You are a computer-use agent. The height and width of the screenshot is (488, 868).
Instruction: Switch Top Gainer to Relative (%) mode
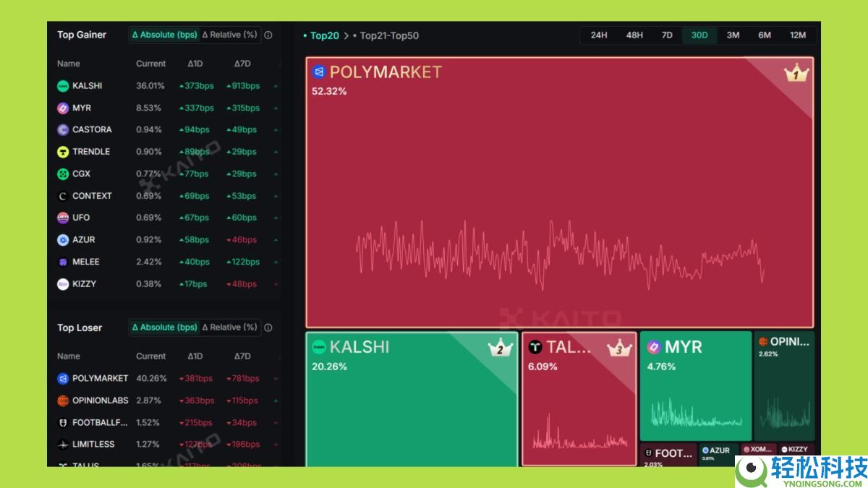click(x=229, y=35)
